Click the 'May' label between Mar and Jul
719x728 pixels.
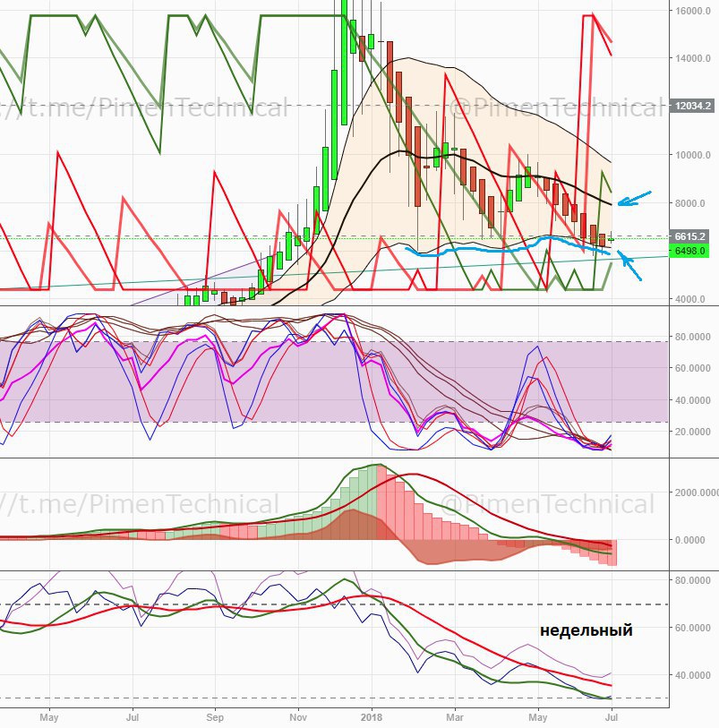(538, 717)
